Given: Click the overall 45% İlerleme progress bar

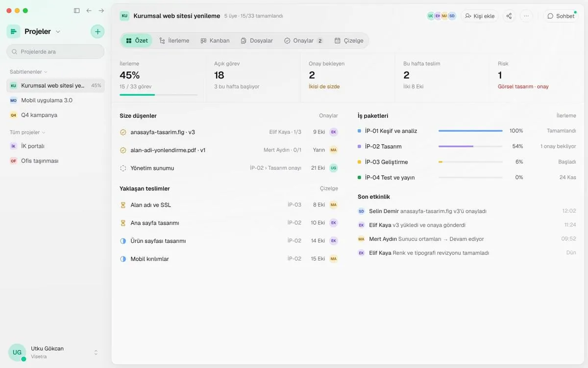Looking at the screenshot, I should click(158, 95).
